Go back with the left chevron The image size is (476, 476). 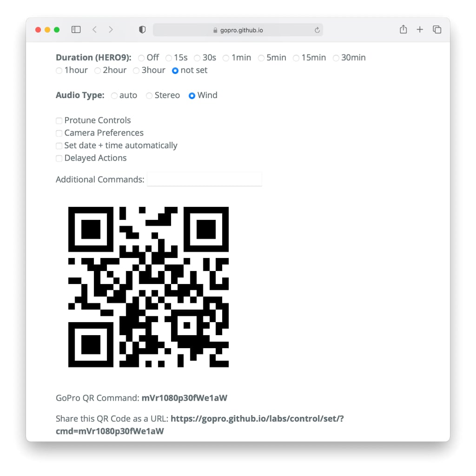point(94,29)
